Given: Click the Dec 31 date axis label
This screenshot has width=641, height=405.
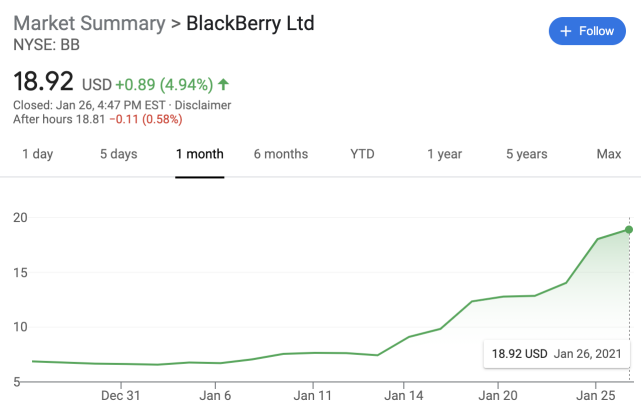Looking at the screenshot, I should [119, 395].
